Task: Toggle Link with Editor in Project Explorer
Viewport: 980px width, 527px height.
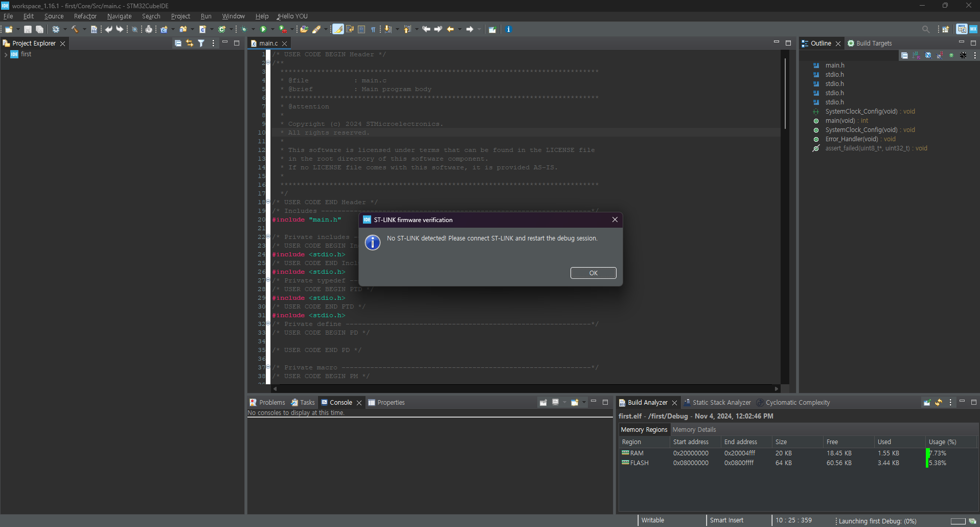Action: [x=190, y=43]
